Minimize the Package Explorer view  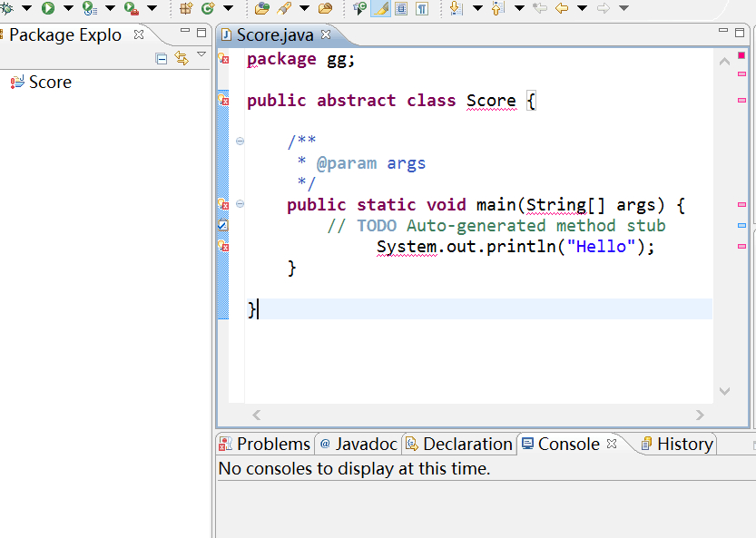click(185, 31)
